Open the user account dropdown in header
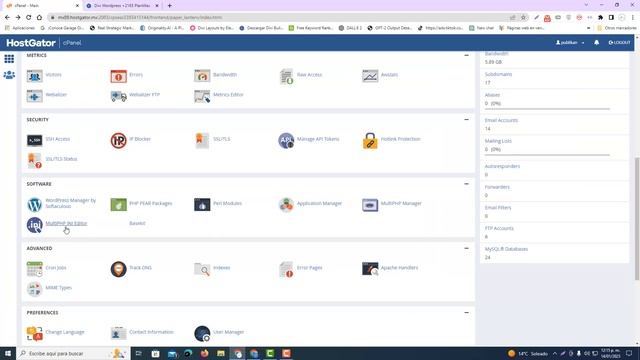The width and height of the screenshot is (640, 360). coord(570,42)
